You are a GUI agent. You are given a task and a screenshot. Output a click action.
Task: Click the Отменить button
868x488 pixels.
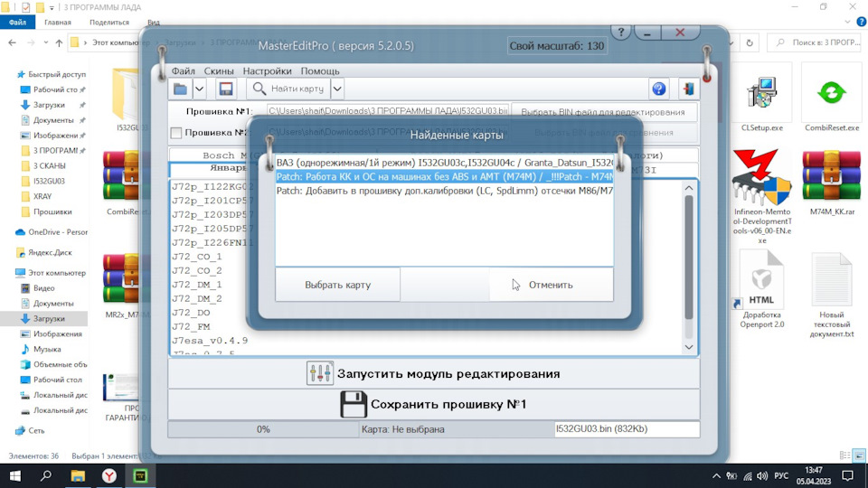coord(551,285)
